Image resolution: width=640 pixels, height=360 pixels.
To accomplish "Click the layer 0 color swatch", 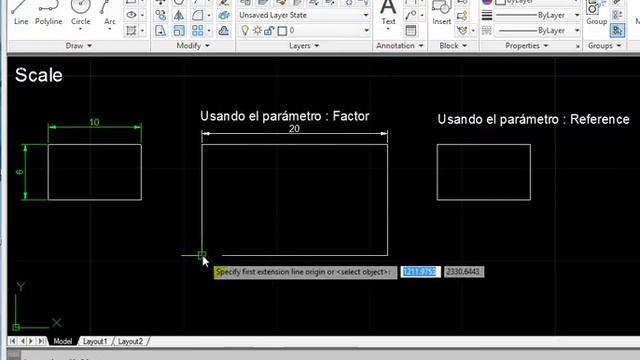I will coord(282,31).
